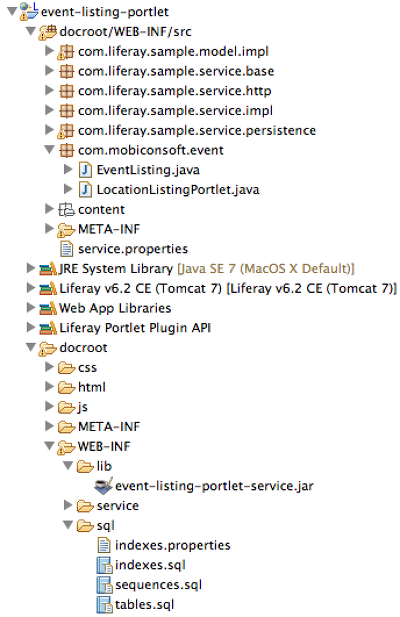Select 'indexes.sql' label
The image size is (400, 617).
(x=150, y=565)
